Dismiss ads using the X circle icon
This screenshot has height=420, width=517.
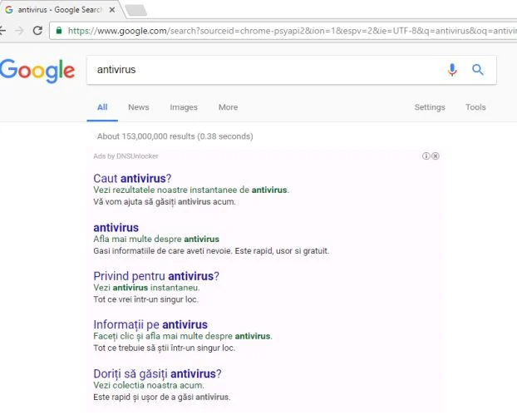[436, 156]
